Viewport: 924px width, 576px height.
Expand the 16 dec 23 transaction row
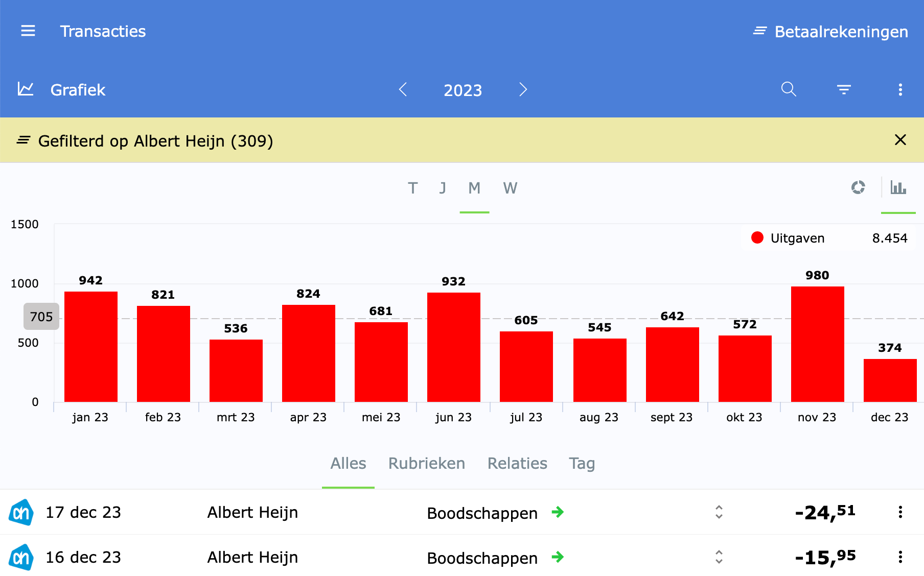[719, 557]
